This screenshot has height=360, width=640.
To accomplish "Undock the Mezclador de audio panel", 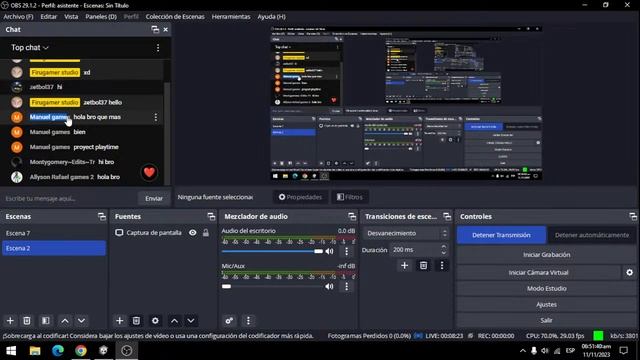I will pyautogui.click(x=352, y=217).
